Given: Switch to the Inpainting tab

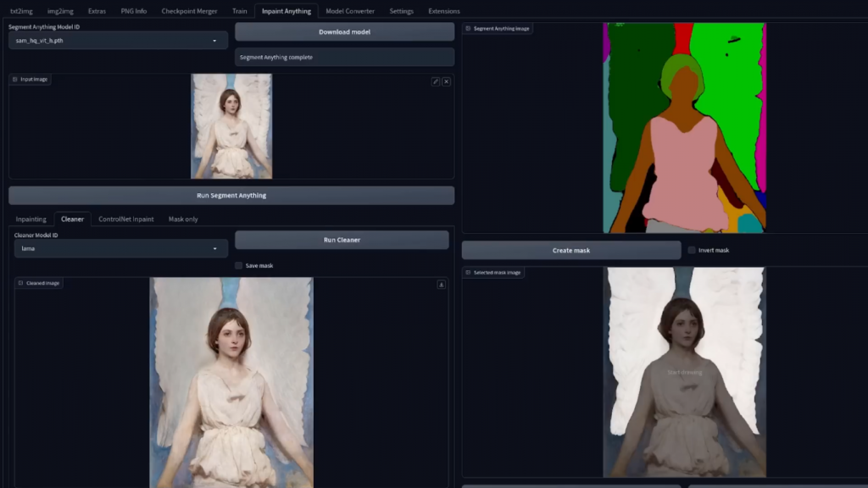Looking at the screenshot, I should click(x=31, y=219).
